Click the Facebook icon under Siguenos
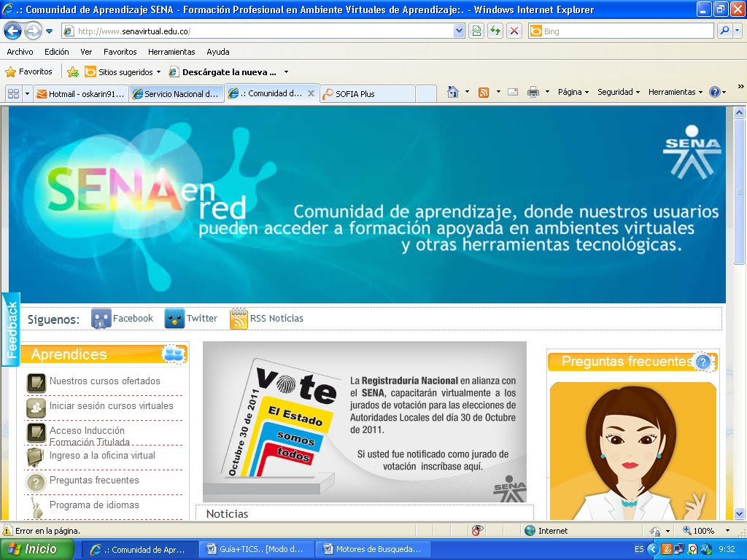 pyautogui.click(x=101, y=318)
